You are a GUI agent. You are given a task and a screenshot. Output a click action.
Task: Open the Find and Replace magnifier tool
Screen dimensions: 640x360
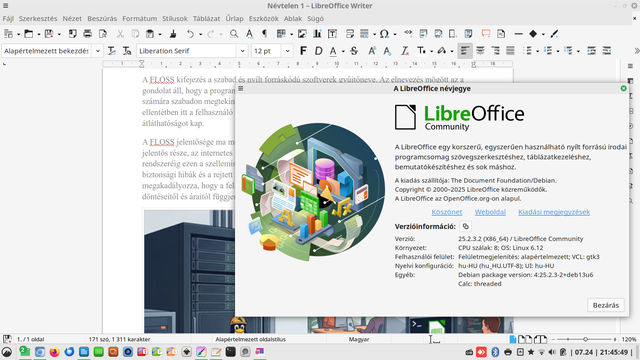coord(234,34)
